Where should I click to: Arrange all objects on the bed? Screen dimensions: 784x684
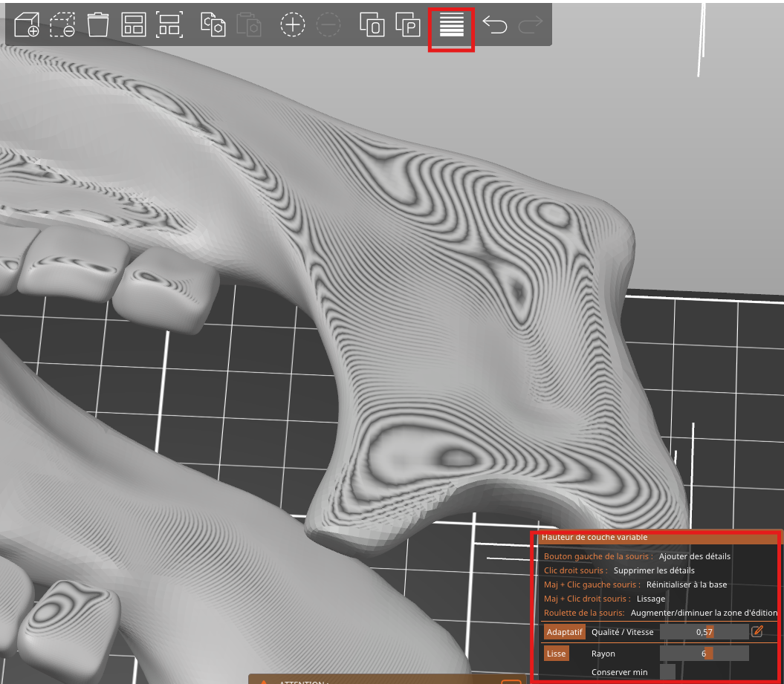(x=134, y=25)
